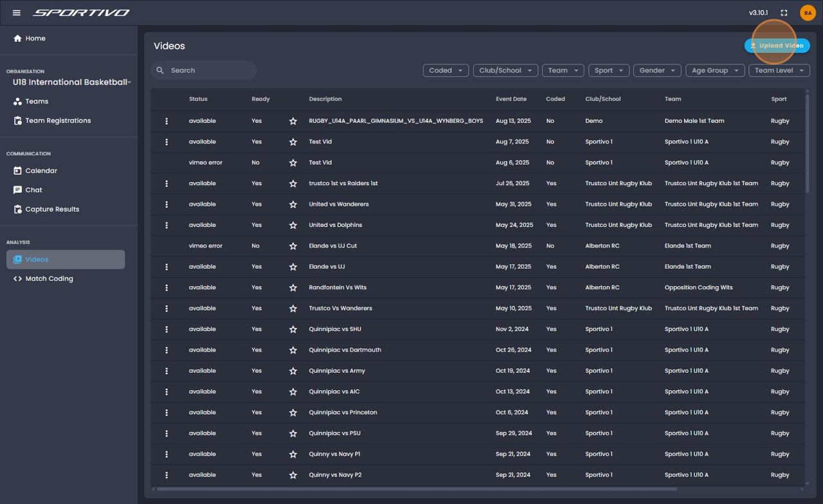Click the Sportivo logo
823x504 pixels.
pos(81,13)
